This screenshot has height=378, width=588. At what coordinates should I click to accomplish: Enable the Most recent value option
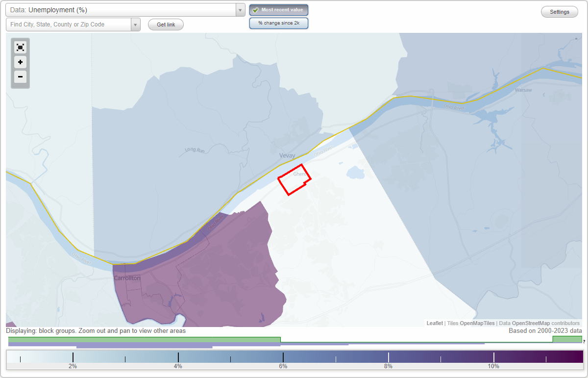pyautogui.click(x=279, y=10)
